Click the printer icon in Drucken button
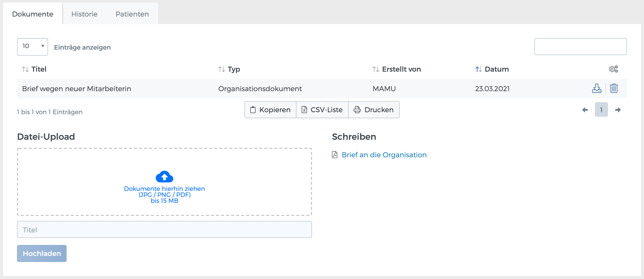The height and width of the screenshot is (279, 644). [x=357, y=109]
